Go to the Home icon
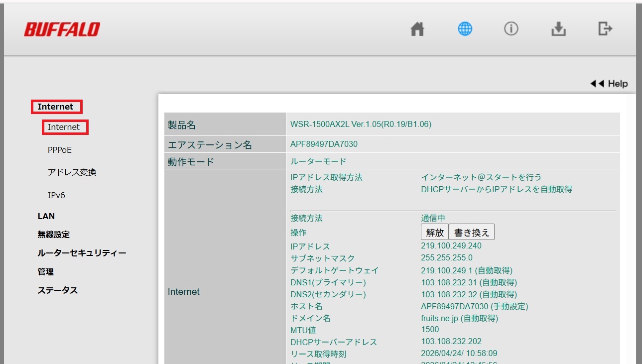642x364 pixels. click(417, 30)
